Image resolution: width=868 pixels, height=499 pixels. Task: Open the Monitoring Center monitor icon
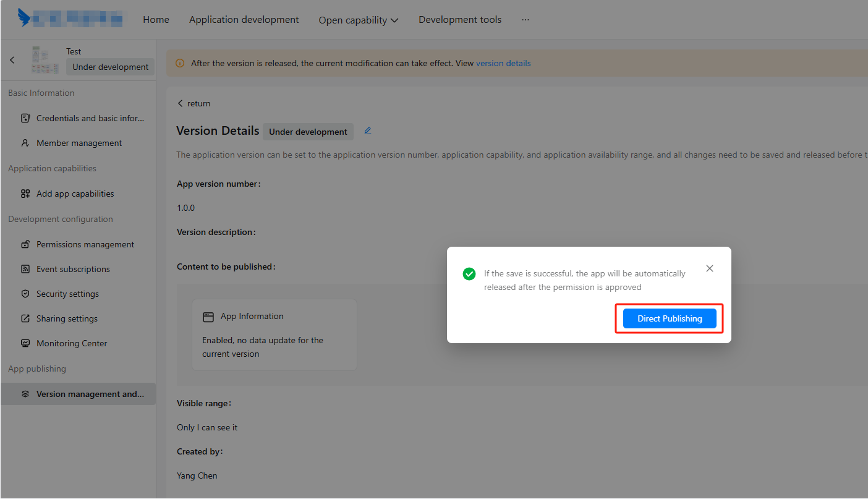coord(25,343)
